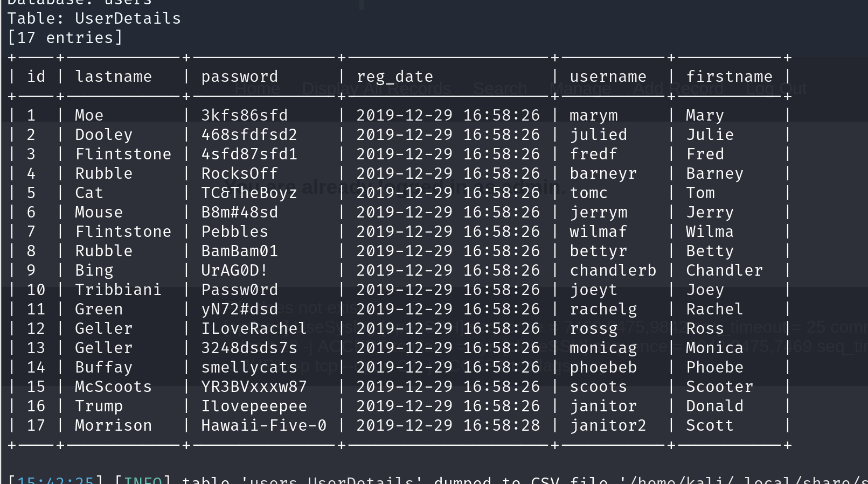868x484 pixels.
Task: Click the username 'chandlerb'
Action: tap(613, 270)
